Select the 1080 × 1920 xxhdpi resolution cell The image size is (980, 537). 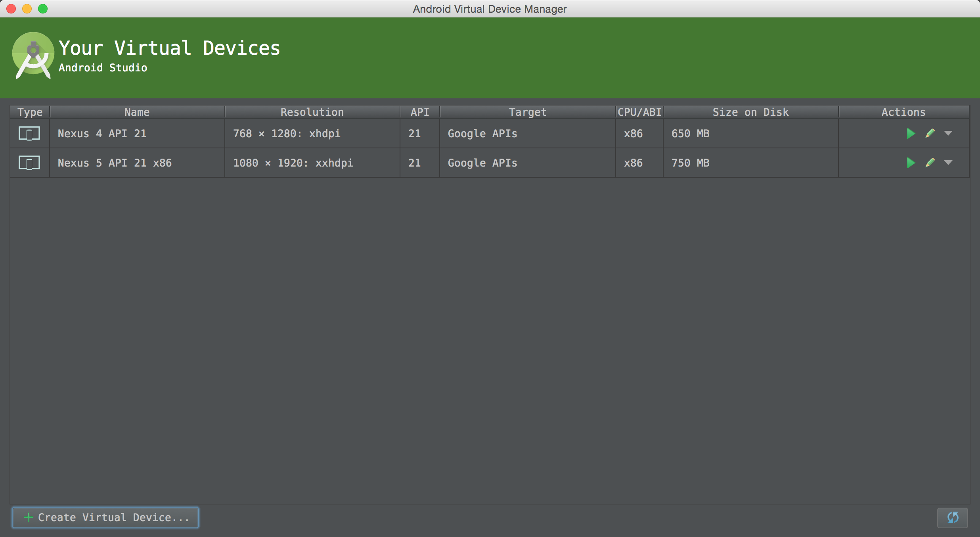coord(293,163)
